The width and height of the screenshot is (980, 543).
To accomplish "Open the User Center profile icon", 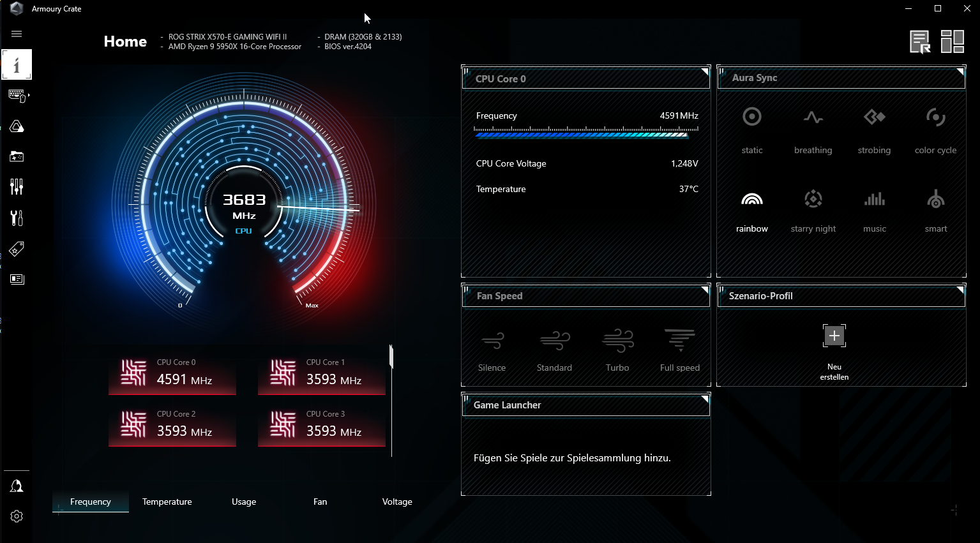I will pos(17,486).
